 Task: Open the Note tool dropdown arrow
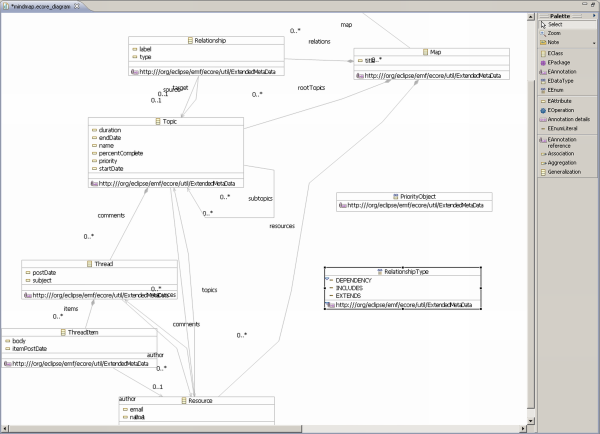tap(594, 43)
